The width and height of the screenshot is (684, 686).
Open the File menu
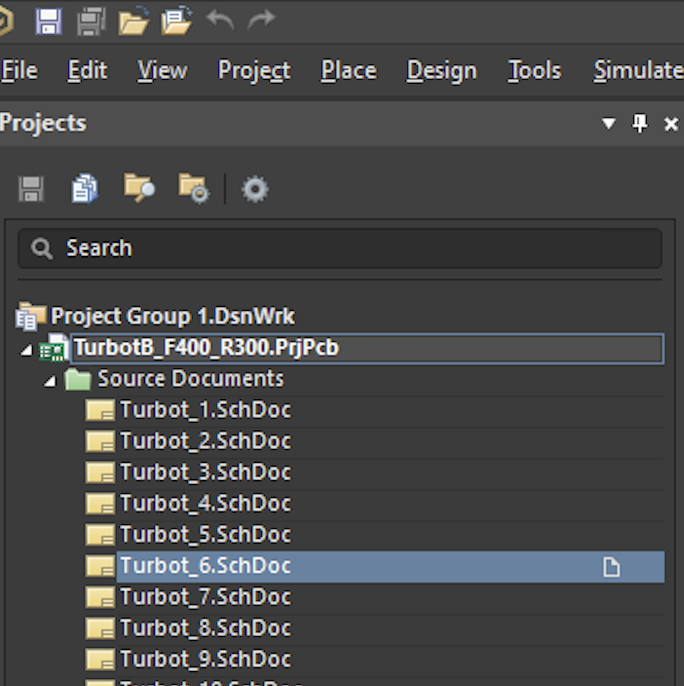[x=19, y=70]
